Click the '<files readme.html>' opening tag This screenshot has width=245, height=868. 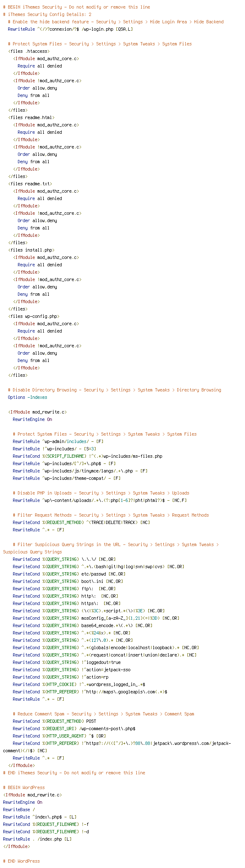pyautogui.click(x=31, y=117)
